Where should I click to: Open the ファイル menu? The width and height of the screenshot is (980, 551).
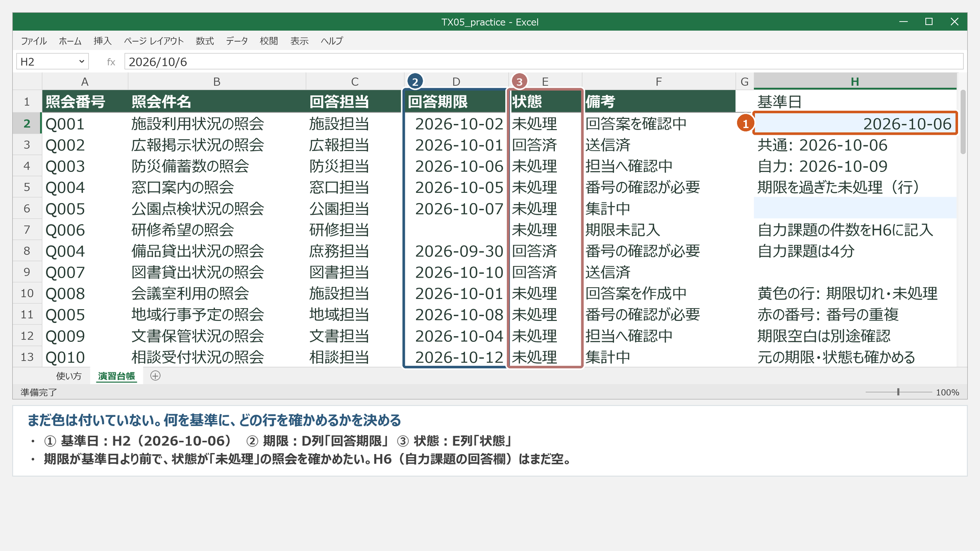tap(34, 41)
